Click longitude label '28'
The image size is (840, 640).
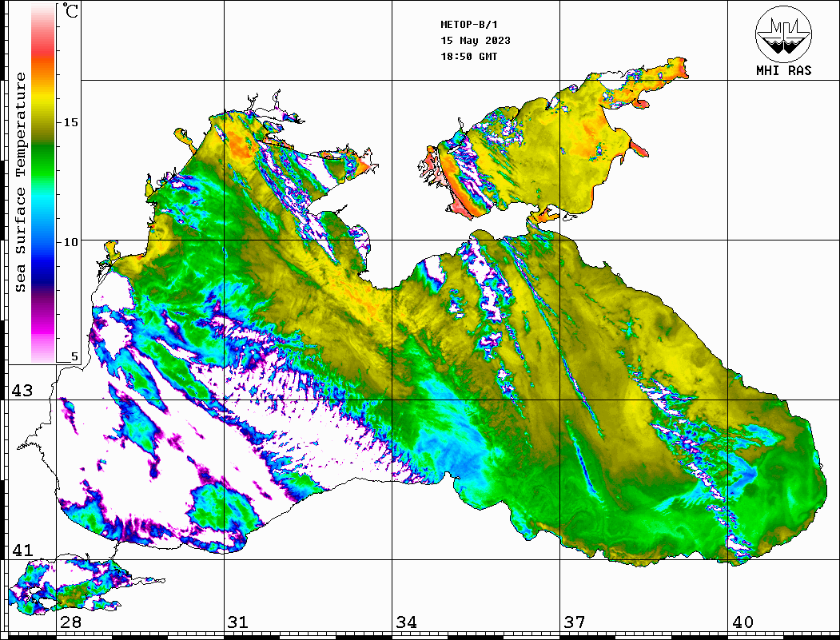click(70, 622)
